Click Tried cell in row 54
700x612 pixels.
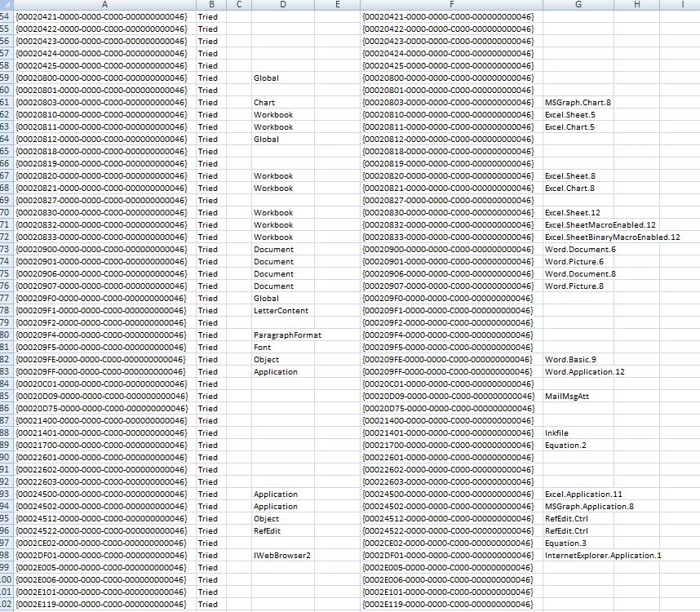(x=211, y=17)
